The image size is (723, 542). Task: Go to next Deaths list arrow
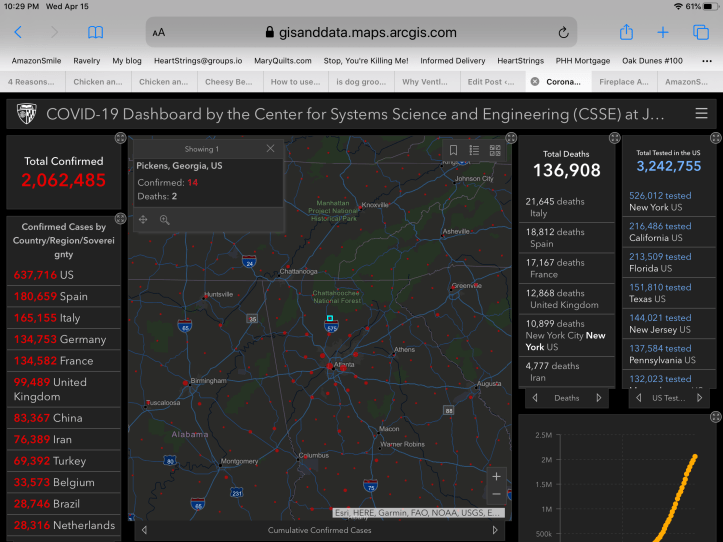coord(599,398)
